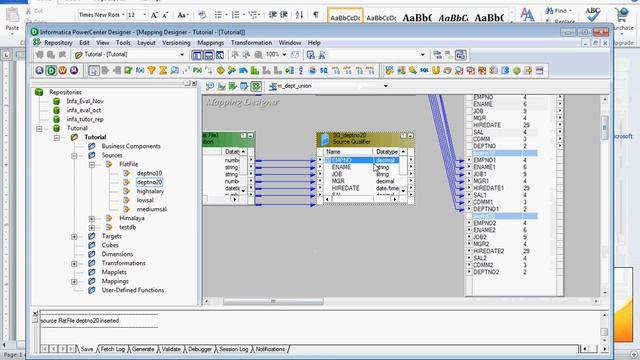
Task: Open Workflow Monitor with the M icon
Action: (x=74, y=70)
